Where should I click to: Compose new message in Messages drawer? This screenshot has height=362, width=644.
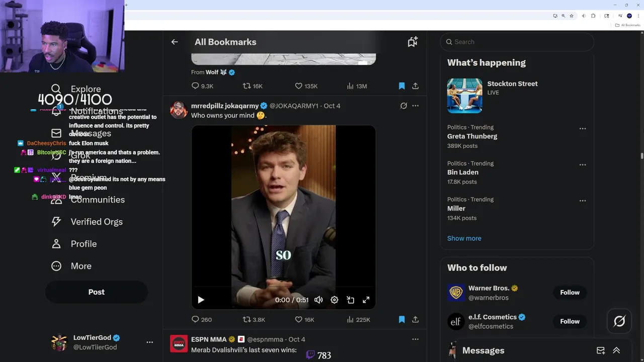[x=601, y=350]
